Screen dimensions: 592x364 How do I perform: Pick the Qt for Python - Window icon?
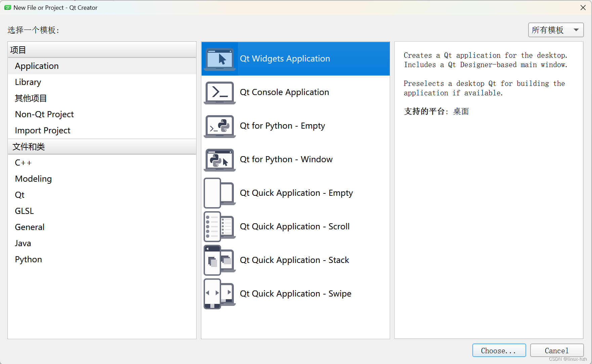(x=220, y=160)
